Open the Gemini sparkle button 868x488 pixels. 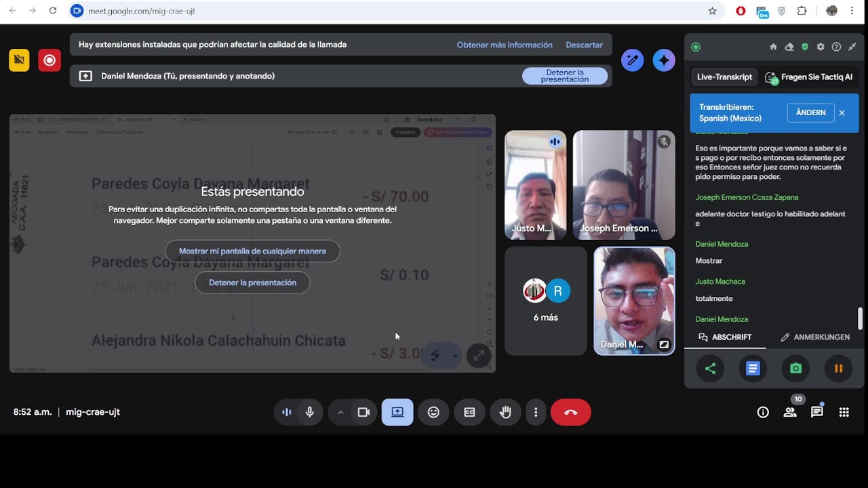664,60
